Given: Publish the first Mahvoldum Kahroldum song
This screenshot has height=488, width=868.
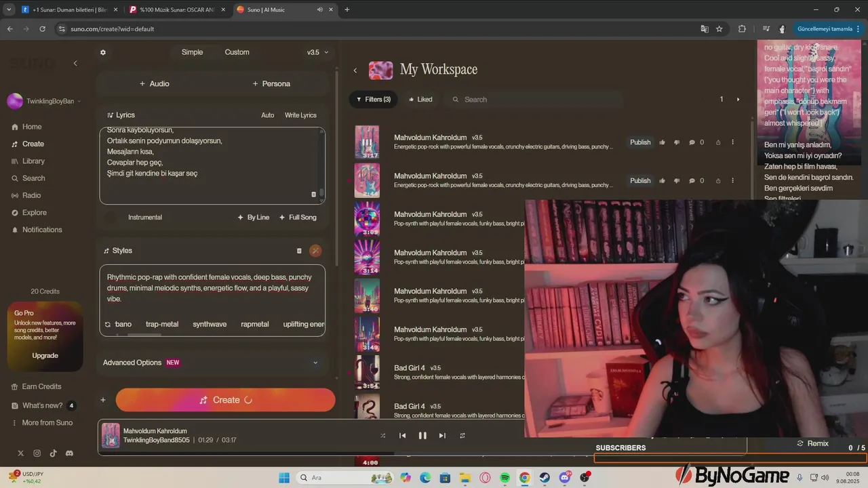Looking at the screenshot, I should click(640, 142).
